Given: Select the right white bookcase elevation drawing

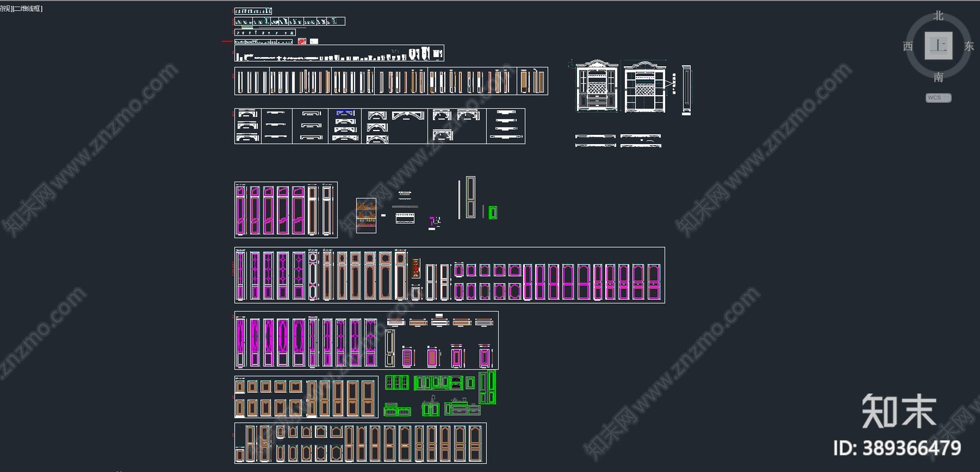Looking at the screenshot, I should click(x=644, y=86).
